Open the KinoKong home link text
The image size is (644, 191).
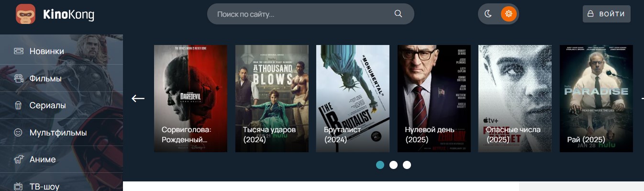pos(68,15)
